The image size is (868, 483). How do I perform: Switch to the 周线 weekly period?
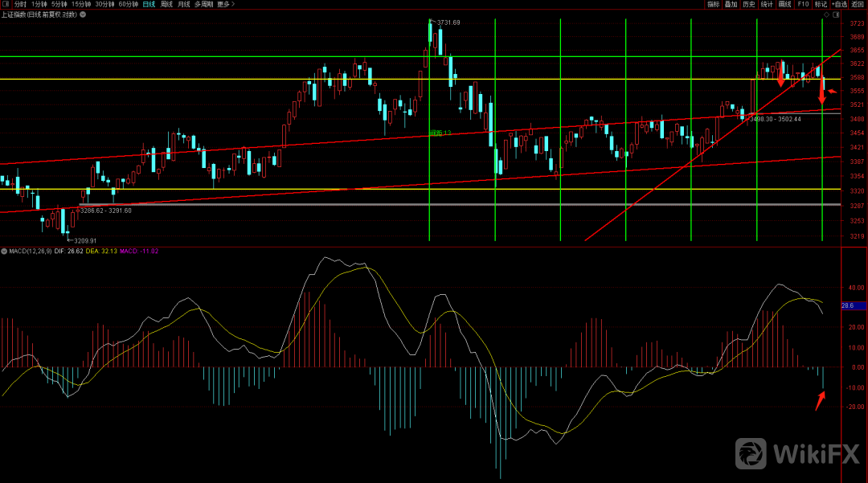(166, 4)
